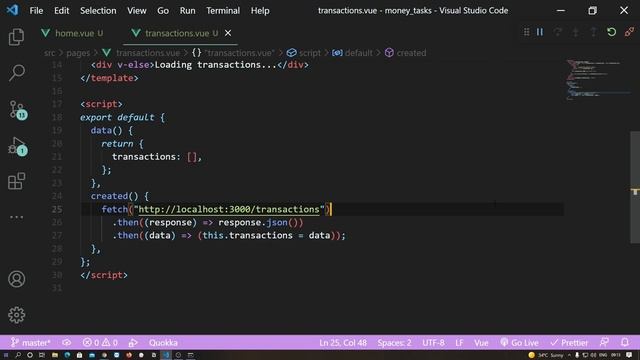Click the weather widget in system tray
Image resolution: width=640 pixels, height=360 pixels.
[546, 355]
